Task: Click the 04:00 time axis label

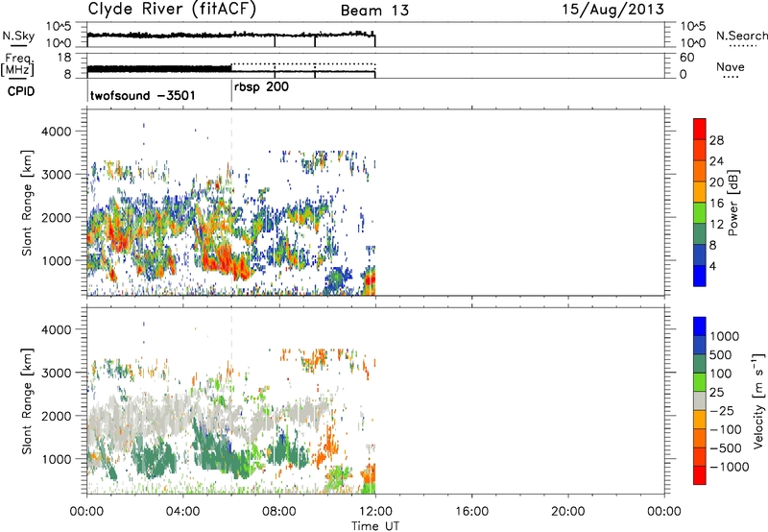Action: coord(183,512)
